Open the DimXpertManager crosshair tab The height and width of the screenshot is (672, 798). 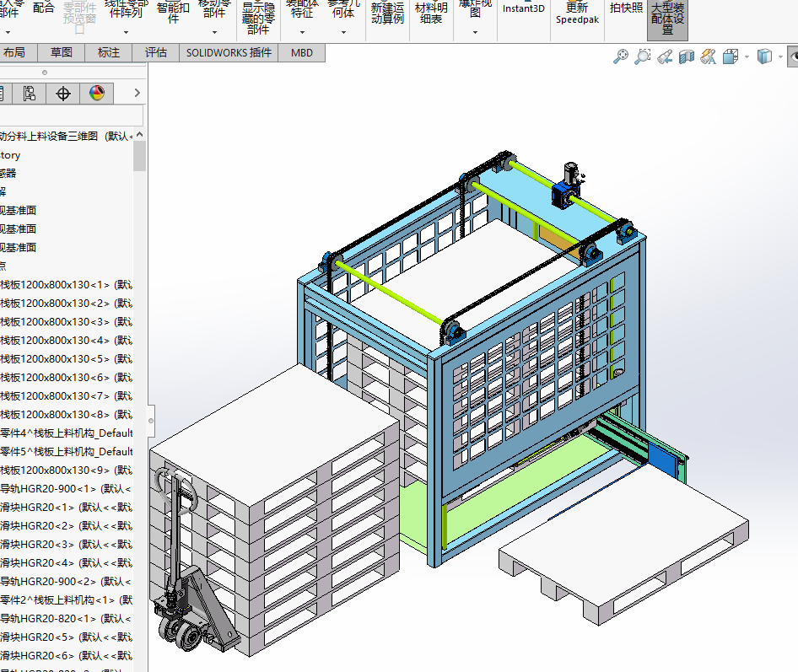click(62, 94)
